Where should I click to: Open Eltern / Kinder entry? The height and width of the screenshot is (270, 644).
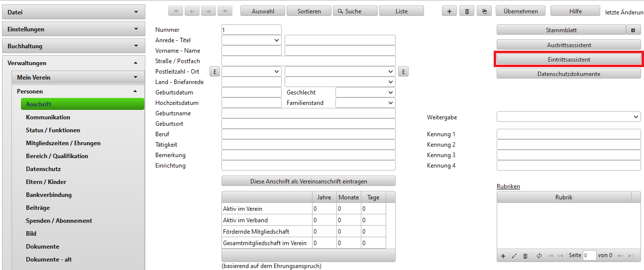[46, 182]
